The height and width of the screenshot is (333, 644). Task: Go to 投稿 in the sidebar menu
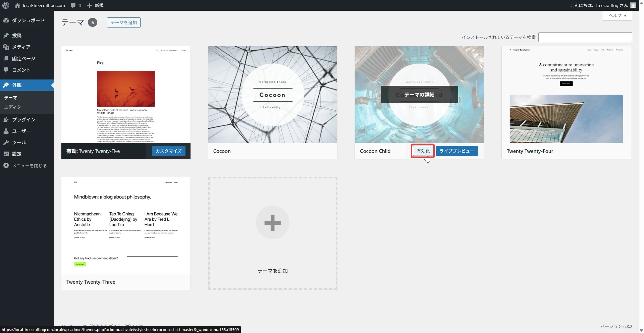17,36
